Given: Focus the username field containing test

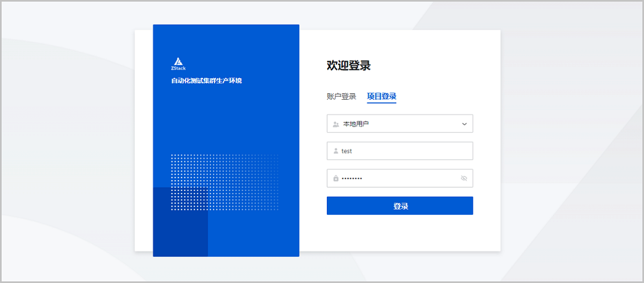Looking at the screenshot, I should [402, 151].
